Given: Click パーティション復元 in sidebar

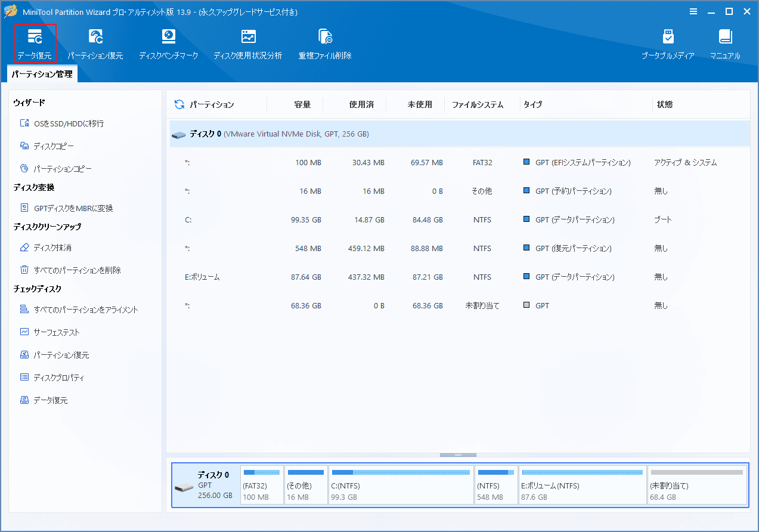Looking at the screenshot, I should [54, 355].
